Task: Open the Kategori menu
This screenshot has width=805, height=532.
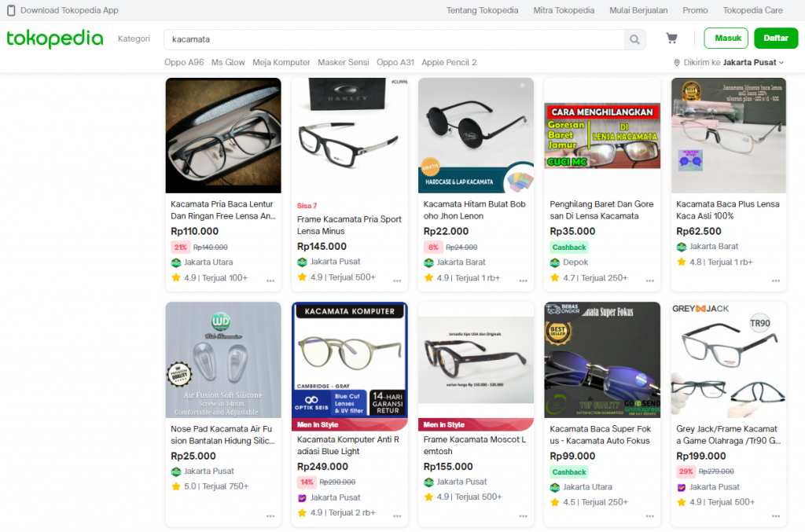Action: click(134, 39)
